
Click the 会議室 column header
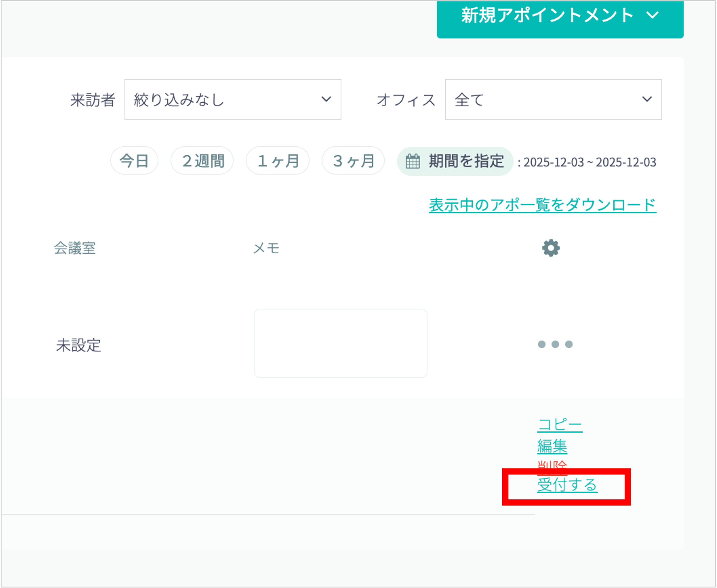(75, 248)
